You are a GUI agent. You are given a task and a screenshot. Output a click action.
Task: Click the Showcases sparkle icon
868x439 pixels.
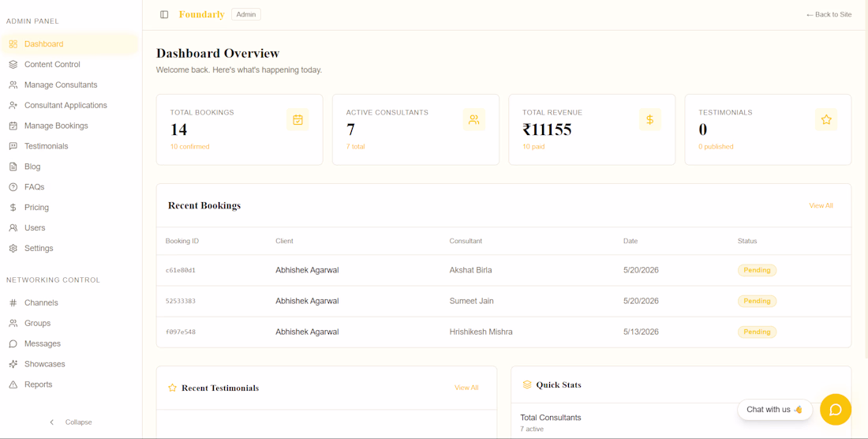click(x=13, y=364)
